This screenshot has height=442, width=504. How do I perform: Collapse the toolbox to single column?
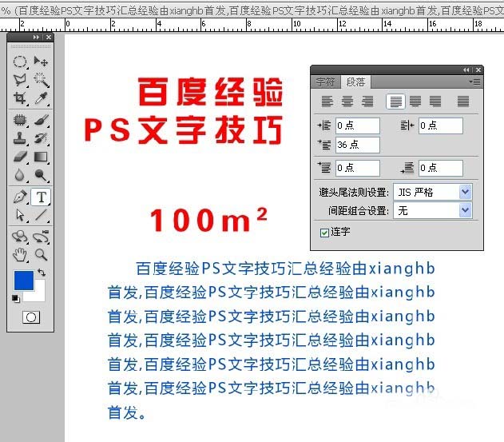(x=36, y=38)
